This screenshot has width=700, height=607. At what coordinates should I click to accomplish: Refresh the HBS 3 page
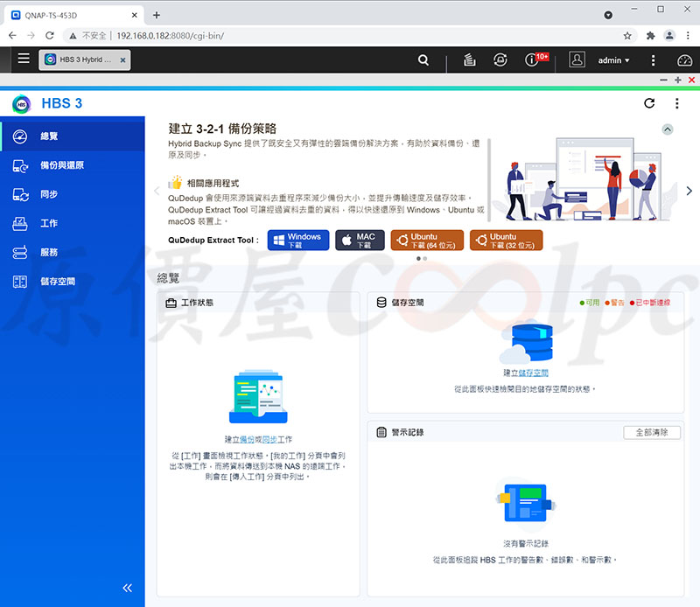[649, 103]
